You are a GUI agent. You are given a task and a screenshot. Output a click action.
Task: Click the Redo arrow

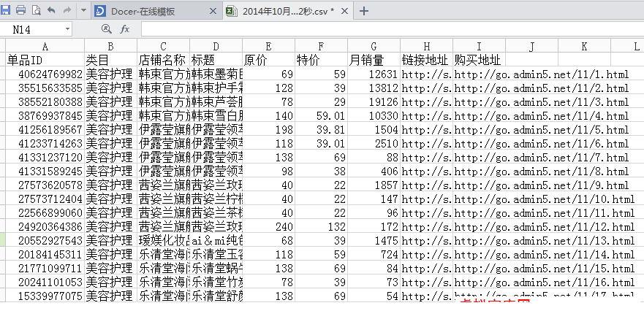(x=67, y=10)
